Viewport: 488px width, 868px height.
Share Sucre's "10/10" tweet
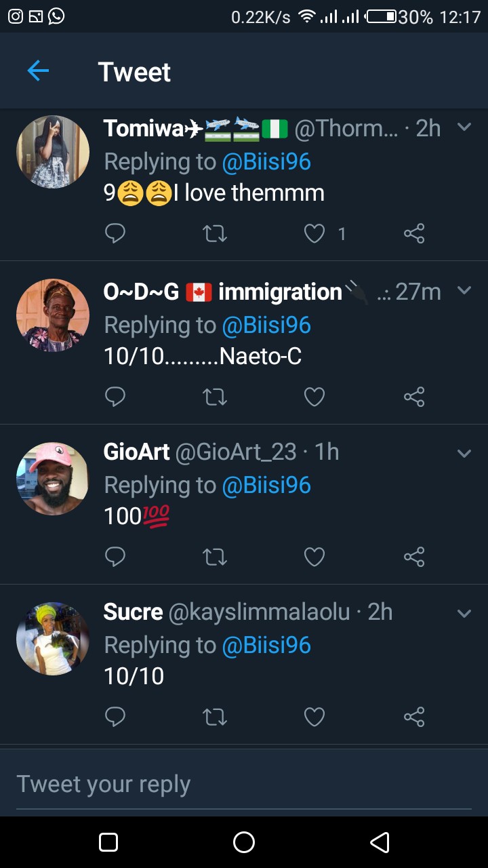414,717
